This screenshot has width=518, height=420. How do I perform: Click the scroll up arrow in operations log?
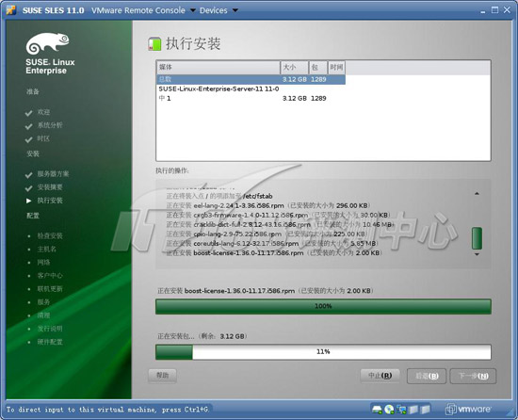tap(477, 193)
